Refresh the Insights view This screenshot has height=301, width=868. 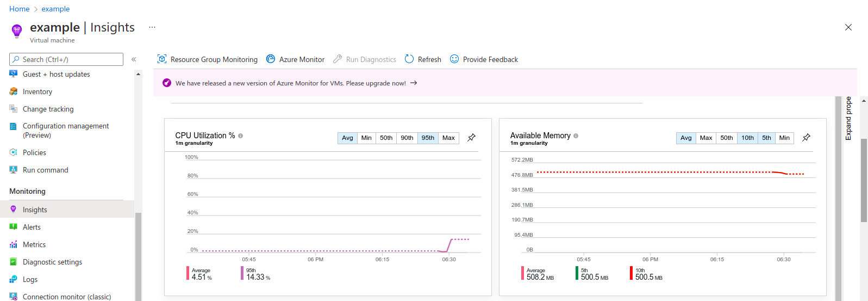[x=423, y=59]
